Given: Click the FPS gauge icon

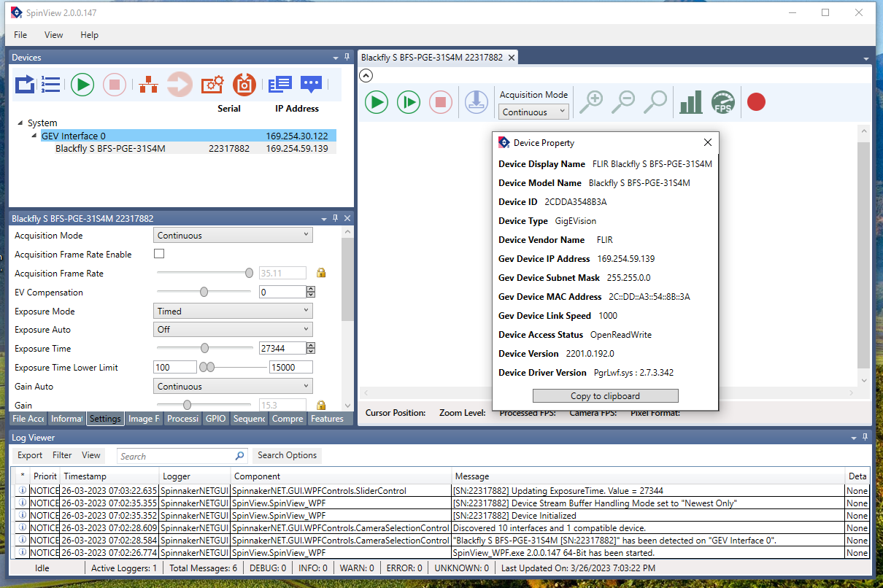Looking at the screenshot, I should point(722,102).
